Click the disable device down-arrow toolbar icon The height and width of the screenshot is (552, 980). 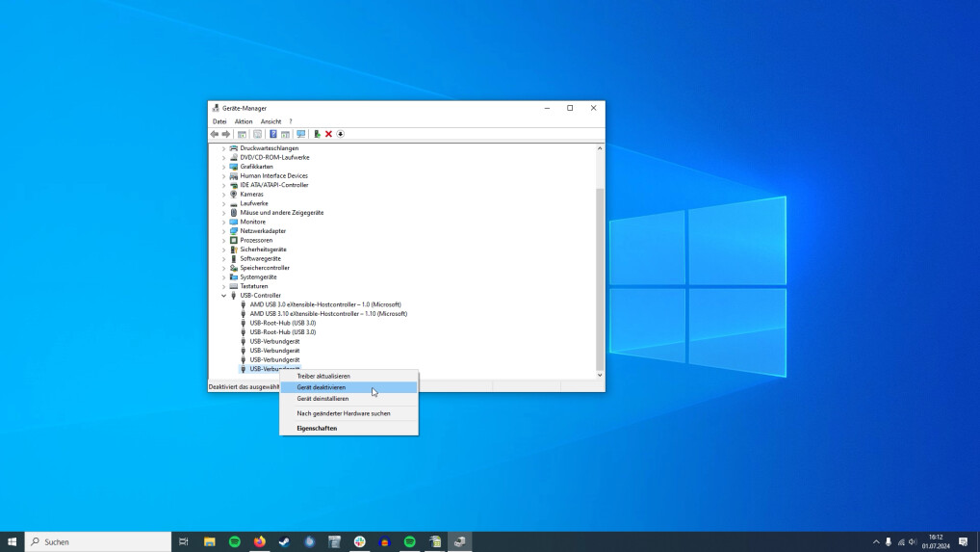340,134
